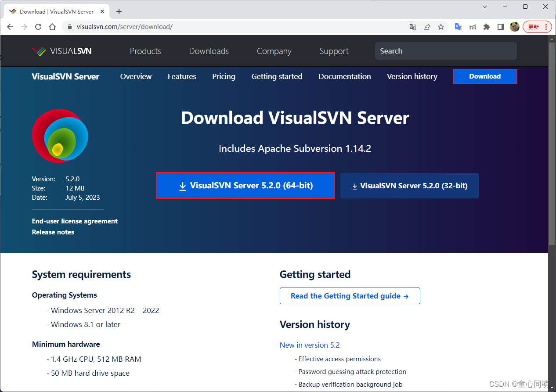Open the End-user license agreement link
The image size is (556, 392).
(x=75, y=221)
